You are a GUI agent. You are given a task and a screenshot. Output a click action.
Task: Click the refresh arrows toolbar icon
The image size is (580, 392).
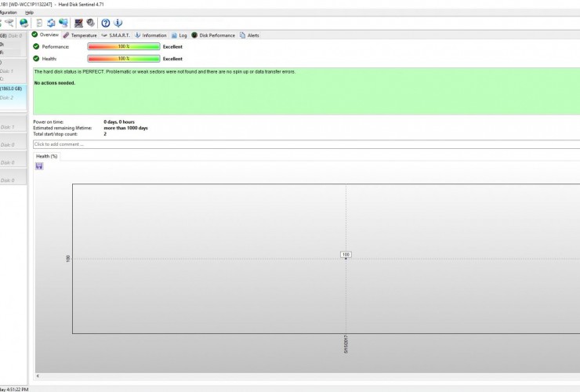51,23
